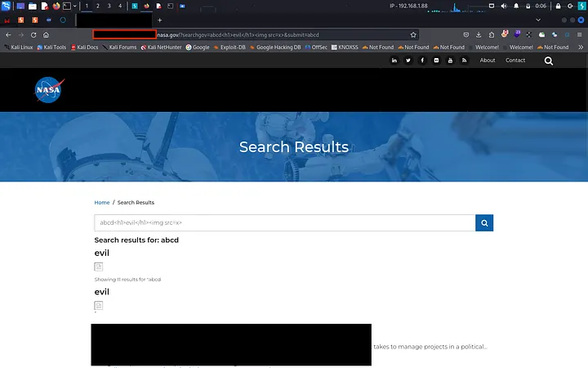Open NASA's Facebook social icon

click(x=422, y=61)
